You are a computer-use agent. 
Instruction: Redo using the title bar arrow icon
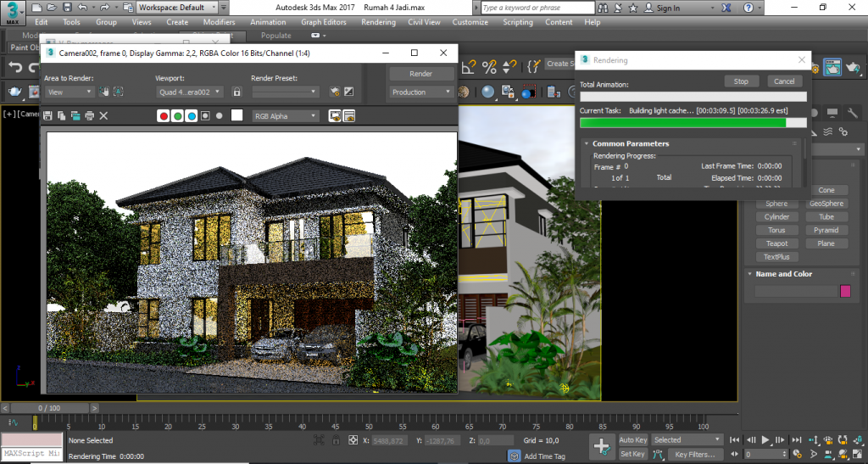(x=104, y=8)
